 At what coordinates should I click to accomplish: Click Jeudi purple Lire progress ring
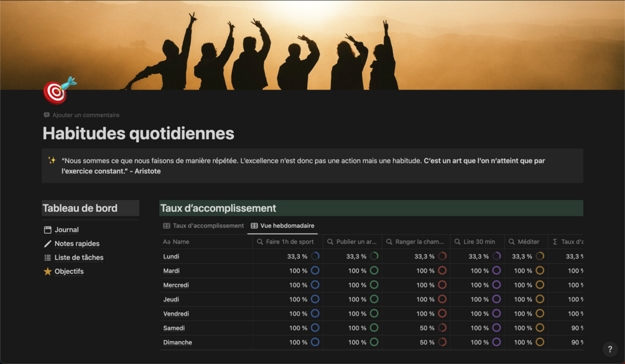(x=496, y=299)
